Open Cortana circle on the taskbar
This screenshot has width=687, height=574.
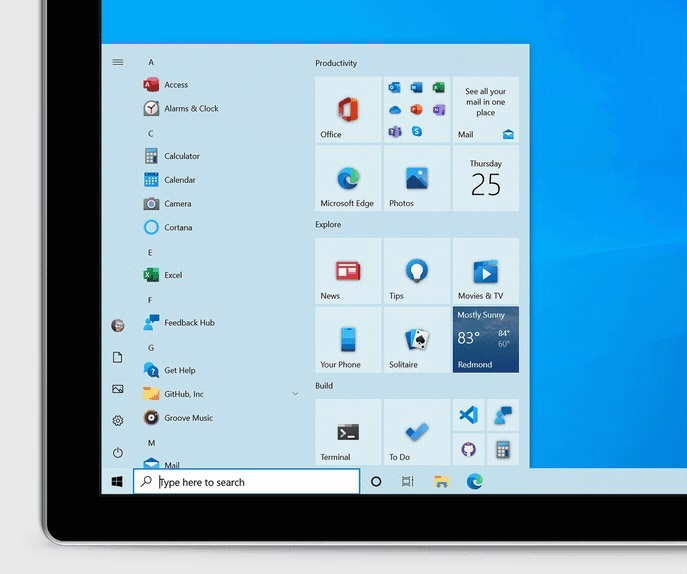376,482
